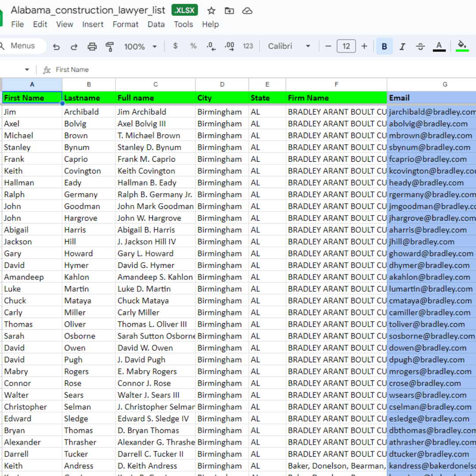This screenshot has width=476, height=476.
Task: Star the Alabama_construction_lawyer_list document
Action: coord(212,11)
